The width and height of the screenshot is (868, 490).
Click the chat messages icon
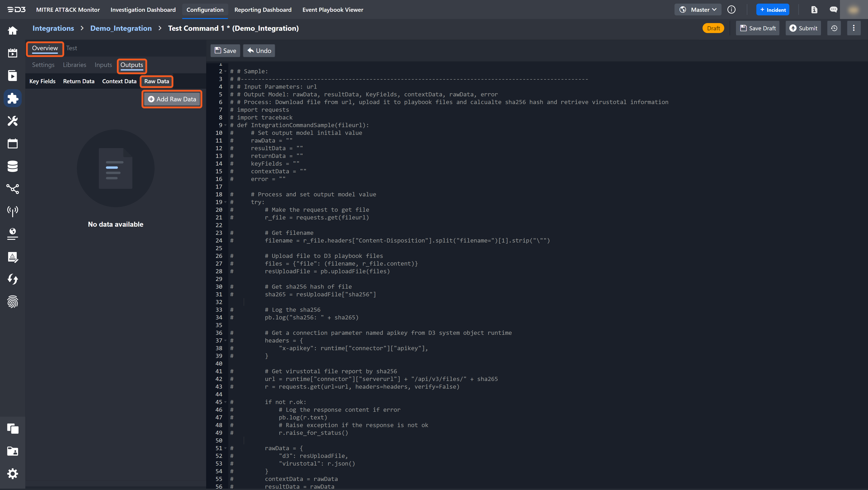(833, 10)
